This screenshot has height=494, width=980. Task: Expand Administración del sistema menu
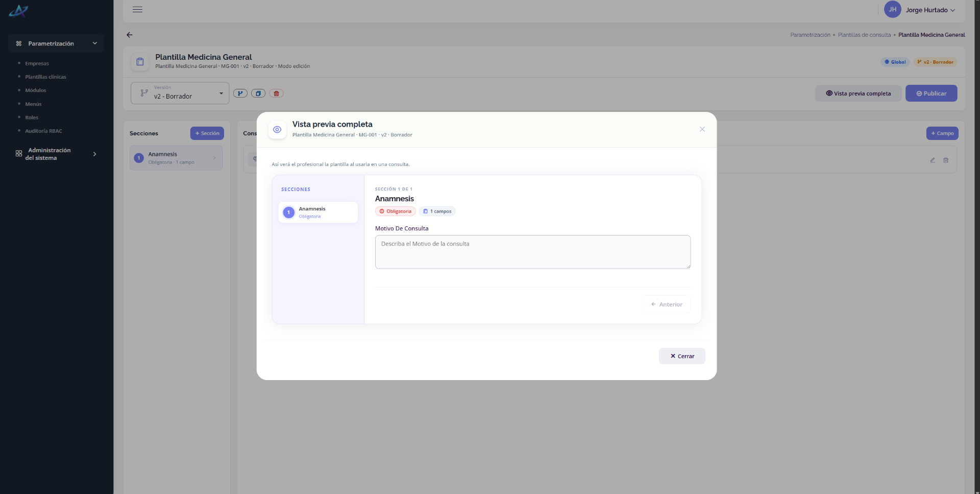(x=56, y=154)
